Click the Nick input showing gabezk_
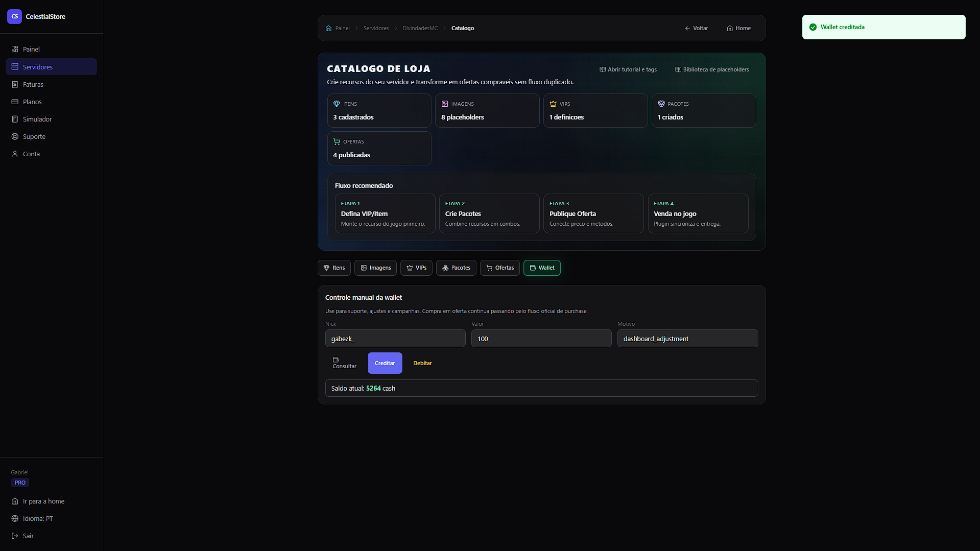This screenshot has width=980, height=551. (395, 338)
